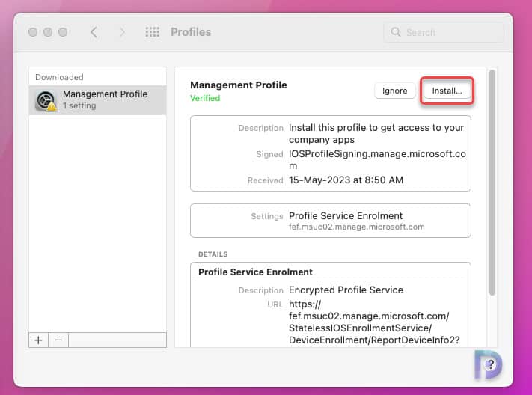532x395 pixels.
Task: Click the DETAILS section label
Action: point(213,254)
